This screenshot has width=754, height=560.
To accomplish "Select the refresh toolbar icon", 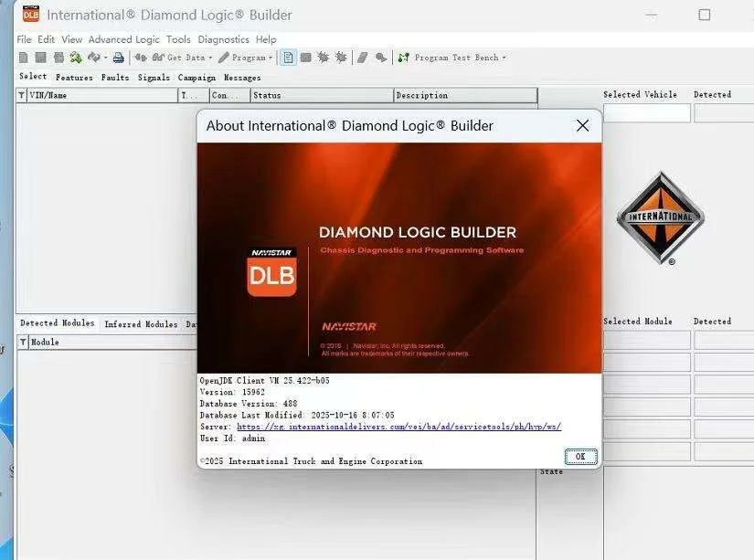I will pos(75,57).
